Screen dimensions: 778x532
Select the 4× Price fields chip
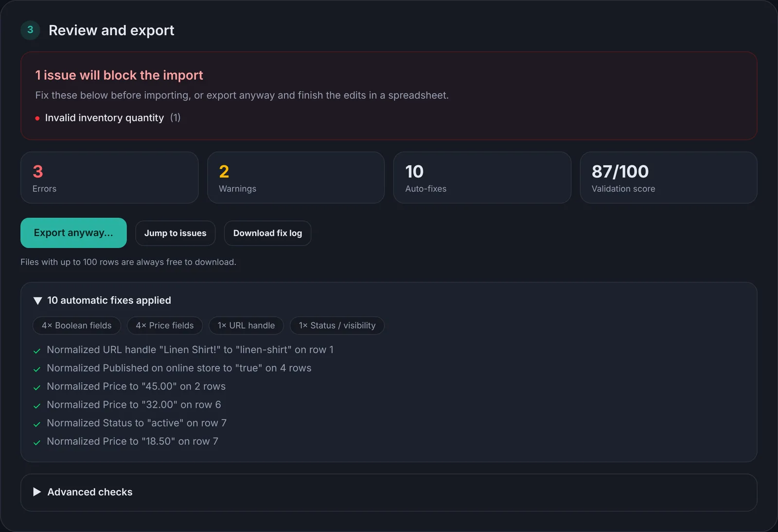(165, 326)
